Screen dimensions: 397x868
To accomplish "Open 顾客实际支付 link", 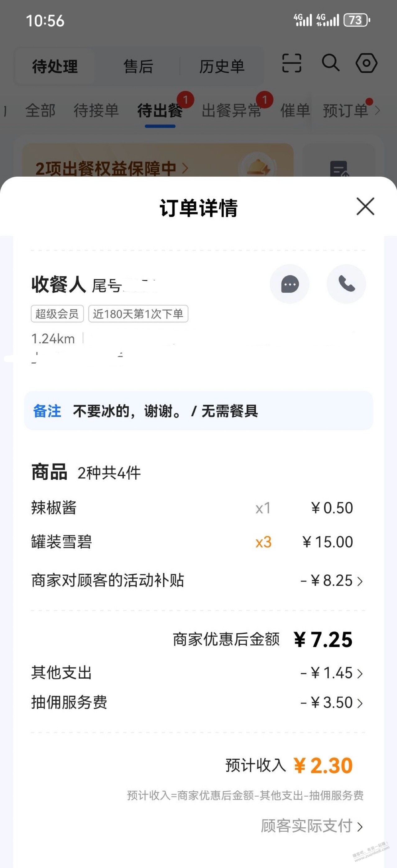I will [x=312, y=826].
